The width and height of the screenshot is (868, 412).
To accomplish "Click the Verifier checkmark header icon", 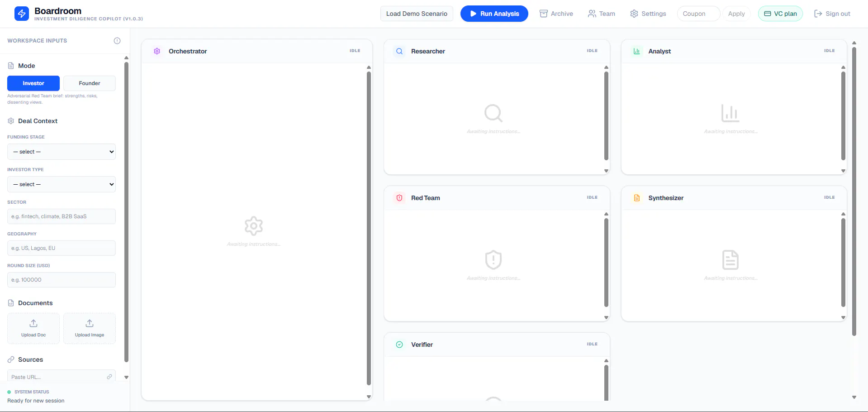I will click(399, 345).
